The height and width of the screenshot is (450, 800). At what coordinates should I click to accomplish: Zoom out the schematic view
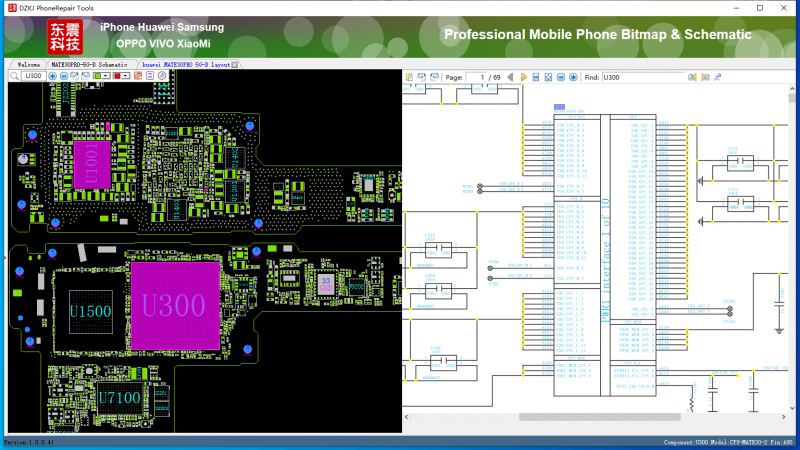tap(561, 77)
